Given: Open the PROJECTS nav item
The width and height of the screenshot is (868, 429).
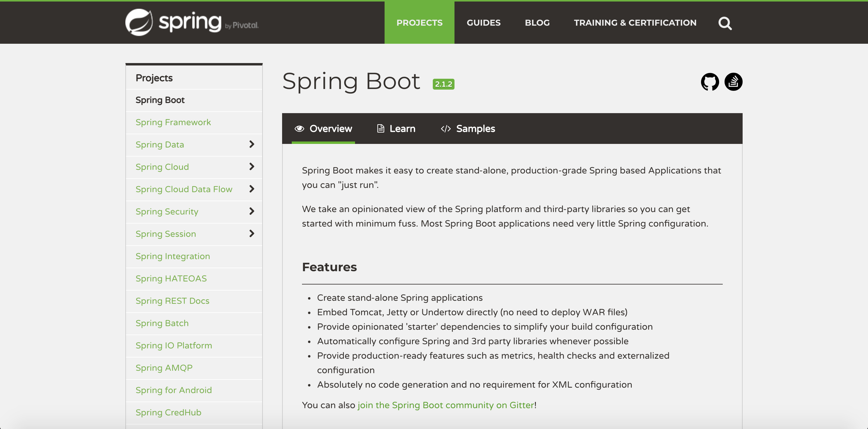Looking at the screenshot, I should 419,23.
